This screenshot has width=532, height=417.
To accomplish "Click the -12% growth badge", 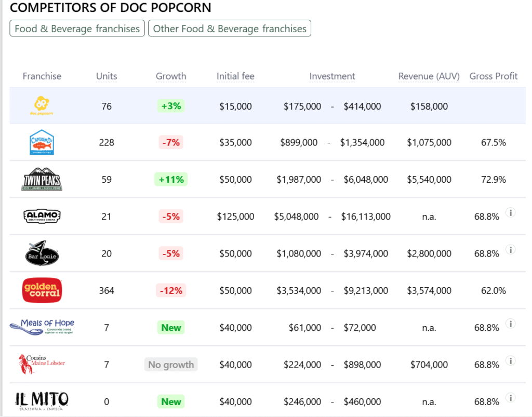I will (x=171, y=290).
